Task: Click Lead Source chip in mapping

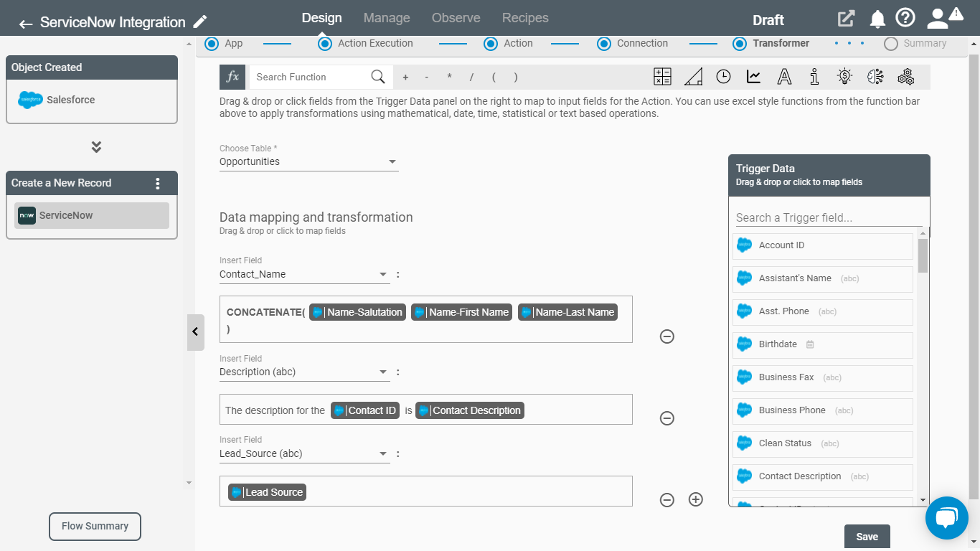Action: coord(267,492)
